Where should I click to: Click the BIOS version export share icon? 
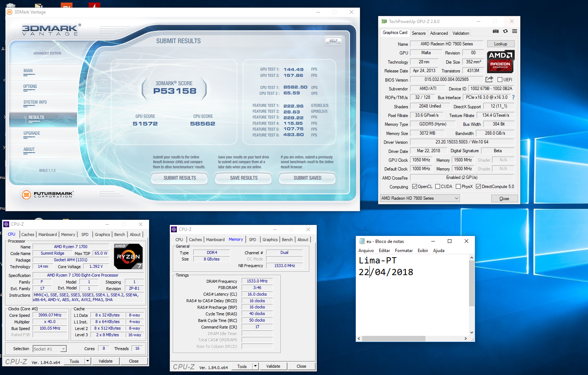[489, 79]
